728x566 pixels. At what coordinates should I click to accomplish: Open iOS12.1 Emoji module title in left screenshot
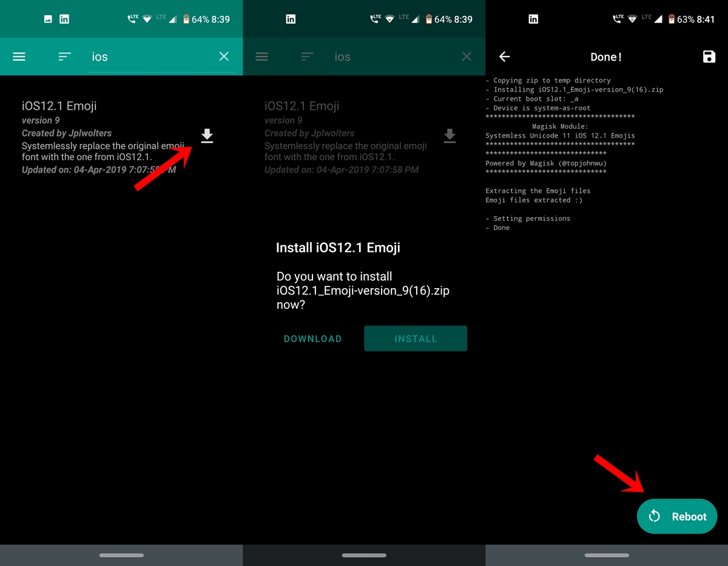(x=59, y=106)
